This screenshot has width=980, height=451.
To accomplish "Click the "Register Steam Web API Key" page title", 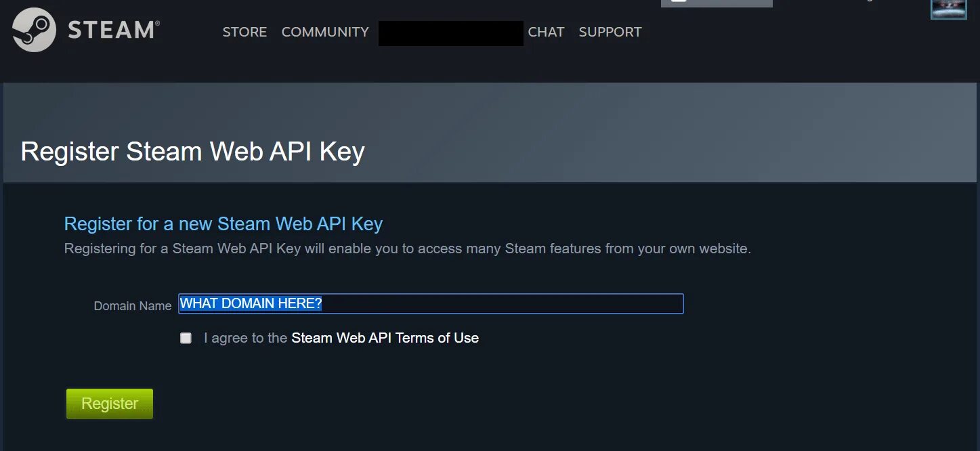I will [193, 152].
